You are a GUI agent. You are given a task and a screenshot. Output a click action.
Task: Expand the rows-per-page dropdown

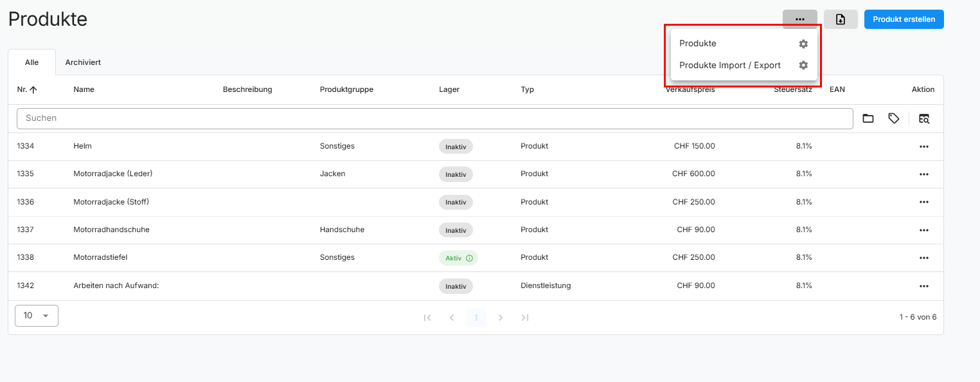[37, 316]
